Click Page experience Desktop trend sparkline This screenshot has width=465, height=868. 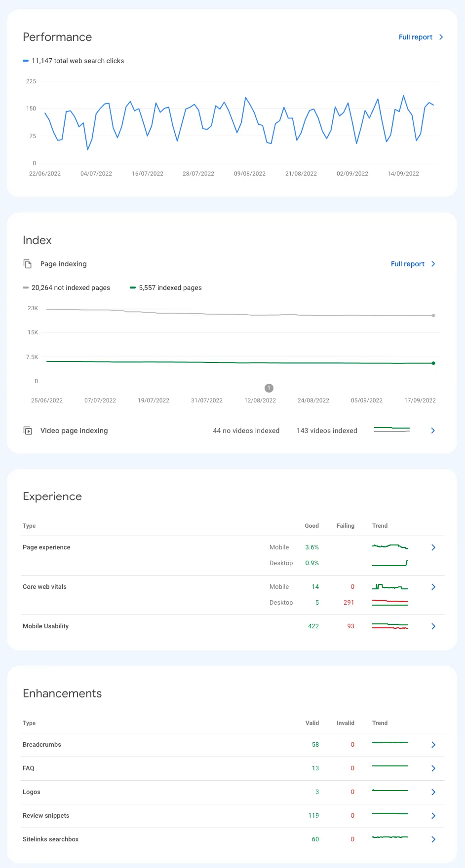tap(390, 563)
